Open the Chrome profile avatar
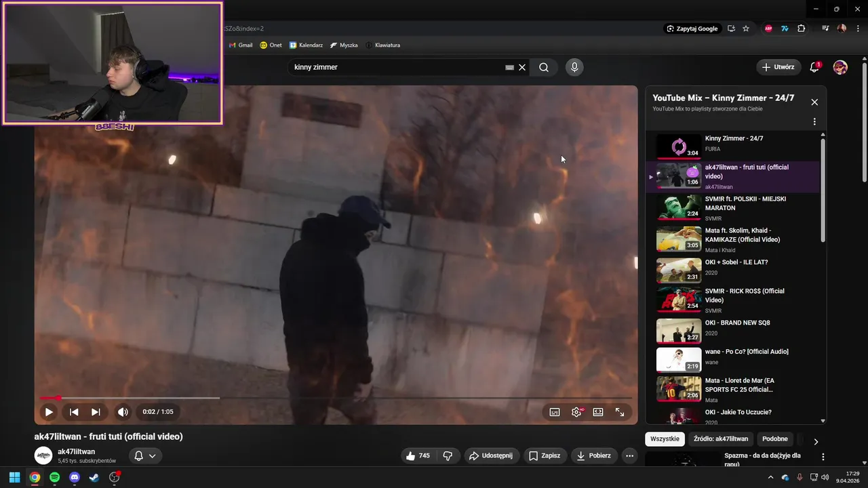The image size is (868, 488). (842, 28)
